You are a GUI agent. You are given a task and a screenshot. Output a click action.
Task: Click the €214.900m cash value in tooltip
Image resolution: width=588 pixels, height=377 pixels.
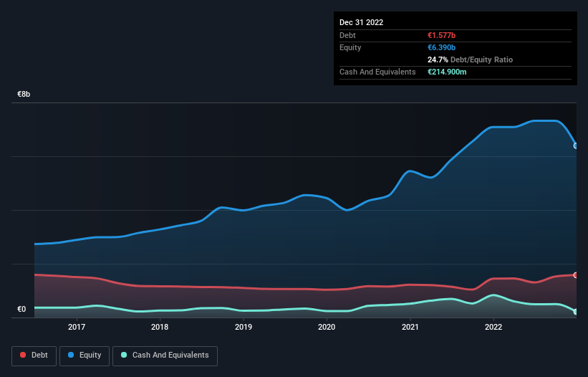(x=447, y=72)
